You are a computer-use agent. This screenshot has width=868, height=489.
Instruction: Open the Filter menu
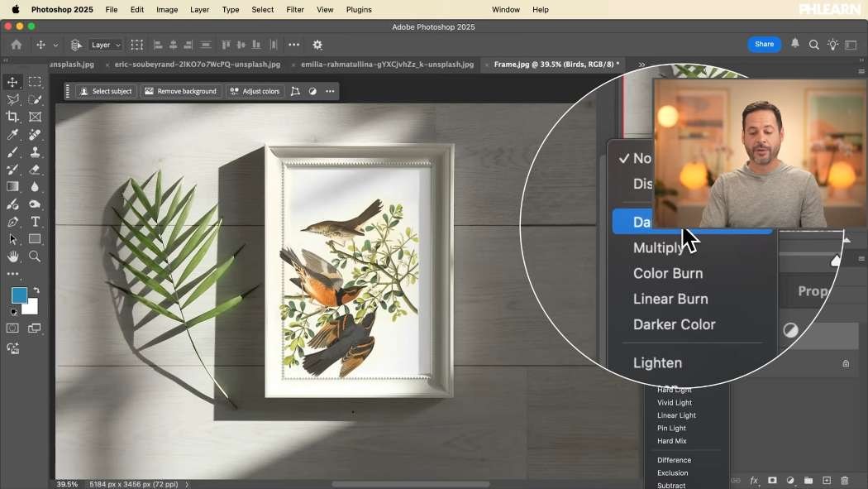pyautogui.click(x=295, y=9)
